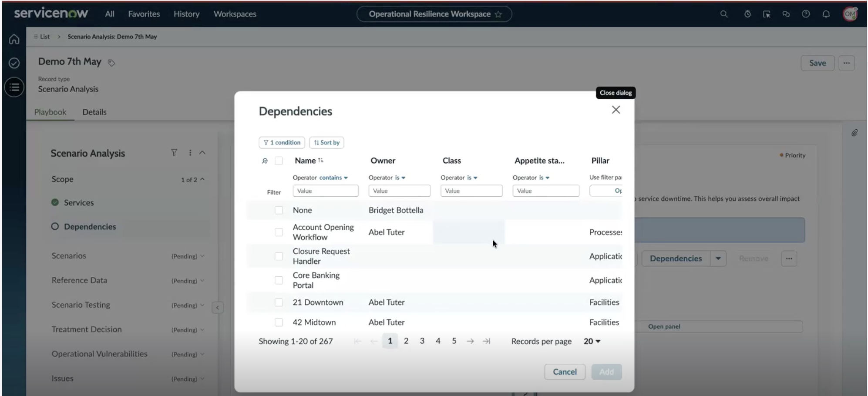868x396 pixels.
Task: Open the help question mark icon
Action: click(806, 14)
